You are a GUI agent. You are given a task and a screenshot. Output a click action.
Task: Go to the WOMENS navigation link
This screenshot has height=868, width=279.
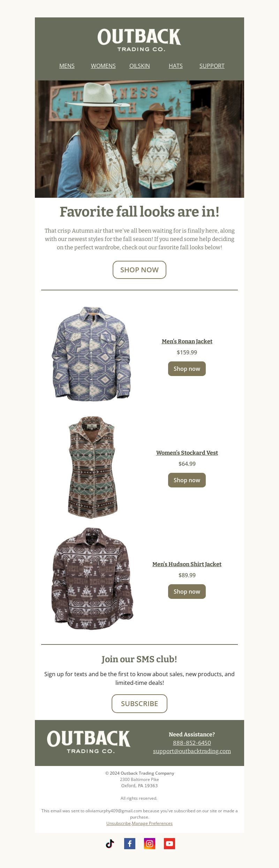pyautogui.click(x=103, y=66)
